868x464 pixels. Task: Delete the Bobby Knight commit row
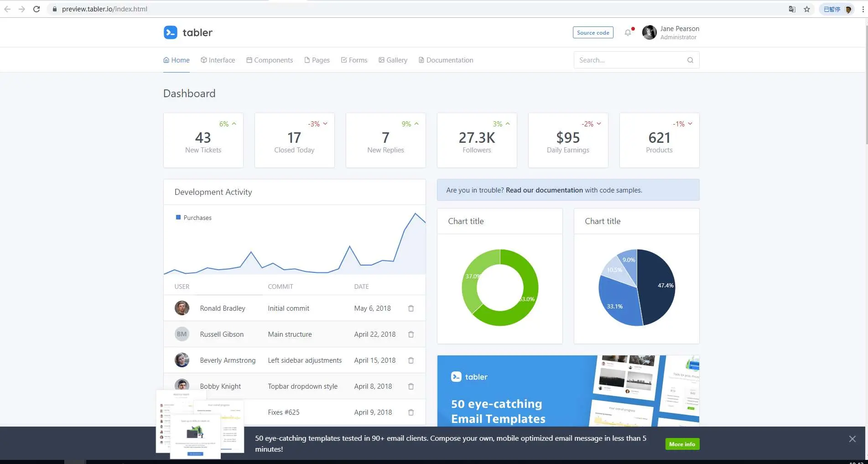click(x=411, y=386)
